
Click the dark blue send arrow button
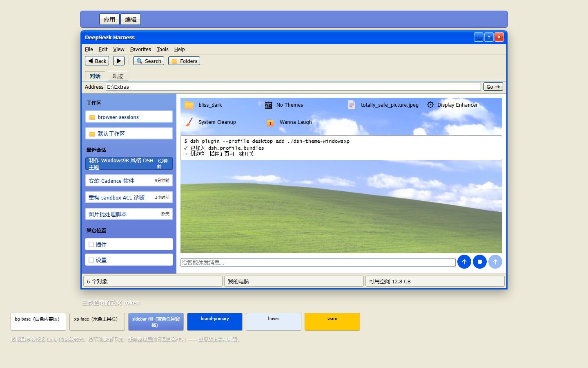[x=464, y=262]
